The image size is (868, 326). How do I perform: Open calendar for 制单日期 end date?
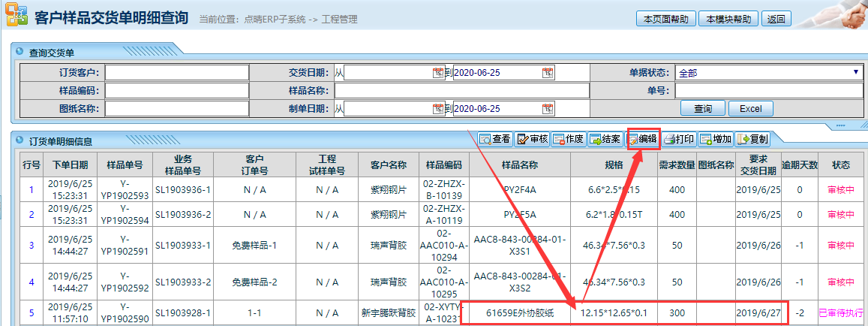548,109
